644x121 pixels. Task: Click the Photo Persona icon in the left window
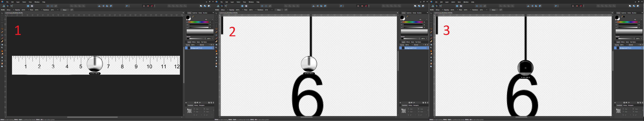(4, 6)
